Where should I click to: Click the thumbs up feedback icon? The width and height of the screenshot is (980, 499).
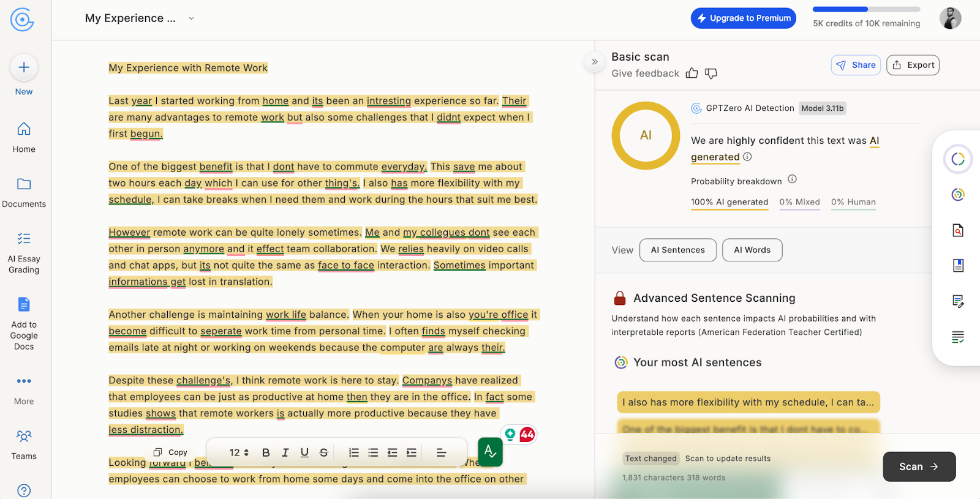(x=692, y=73)
